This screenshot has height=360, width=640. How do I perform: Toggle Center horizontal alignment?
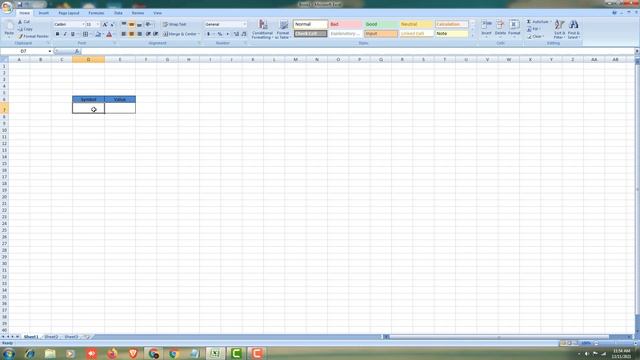click(131, 34)
